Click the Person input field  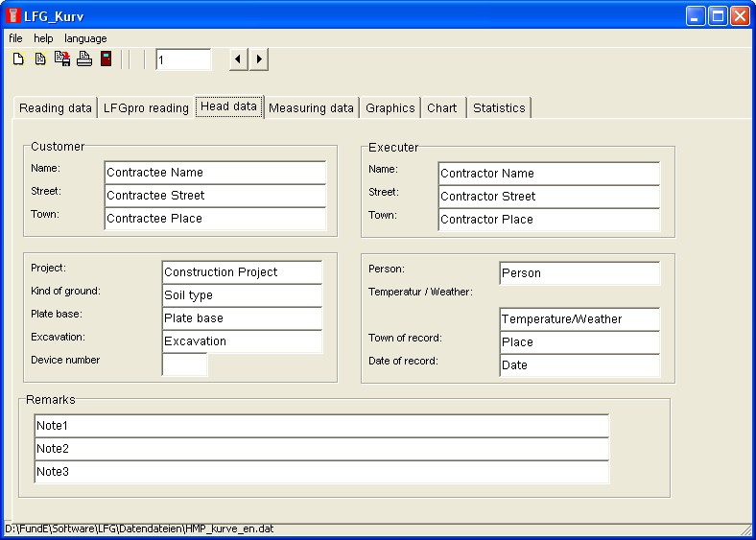579,273
